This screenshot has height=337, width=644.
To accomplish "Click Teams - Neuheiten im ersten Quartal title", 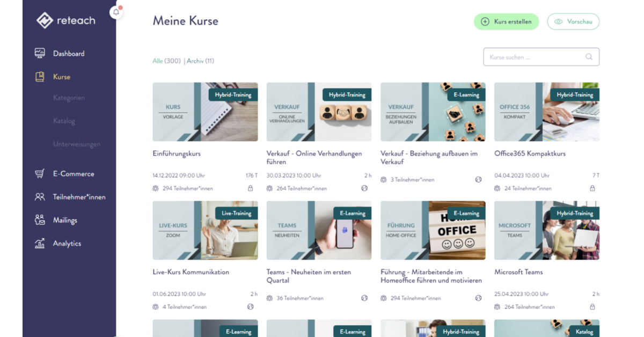I will click(309, 276).
